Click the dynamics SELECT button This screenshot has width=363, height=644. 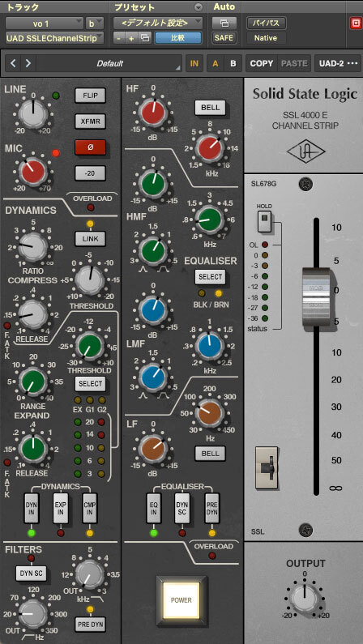tap(90, 384)
